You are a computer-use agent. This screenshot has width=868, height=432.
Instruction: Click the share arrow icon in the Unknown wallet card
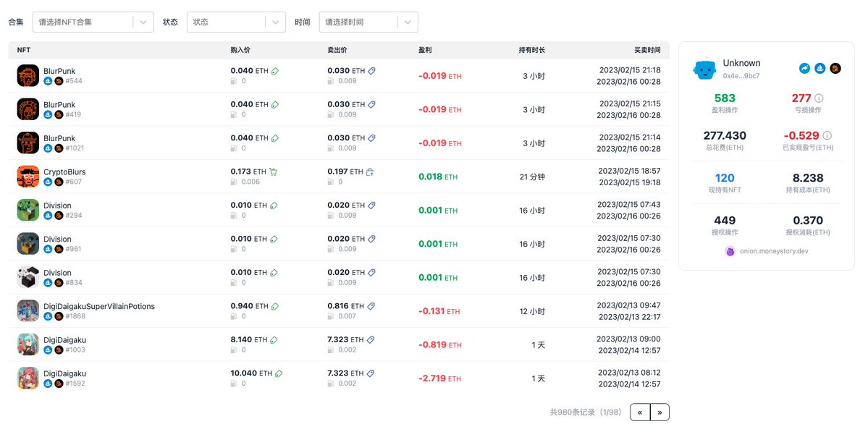point(804,68)
